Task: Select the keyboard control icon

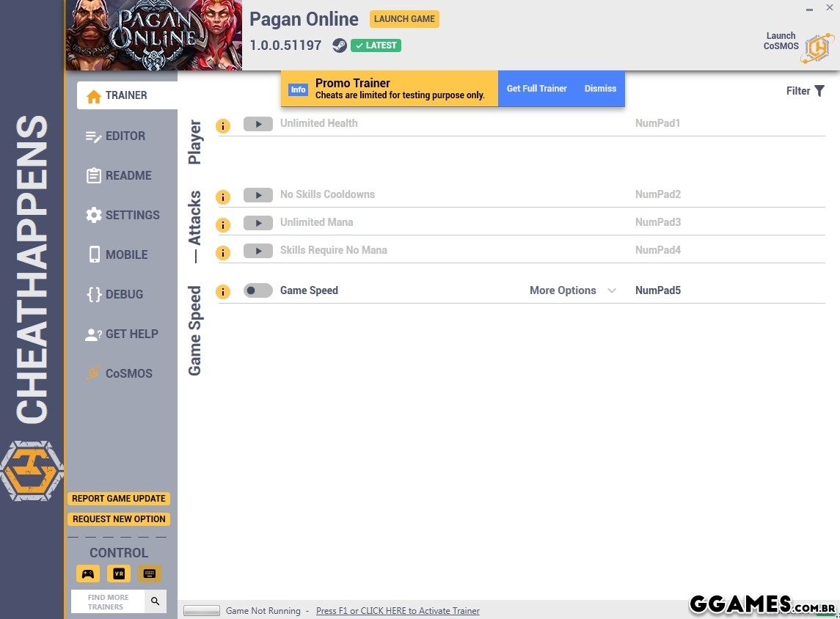Action: [x=150, y=574]
